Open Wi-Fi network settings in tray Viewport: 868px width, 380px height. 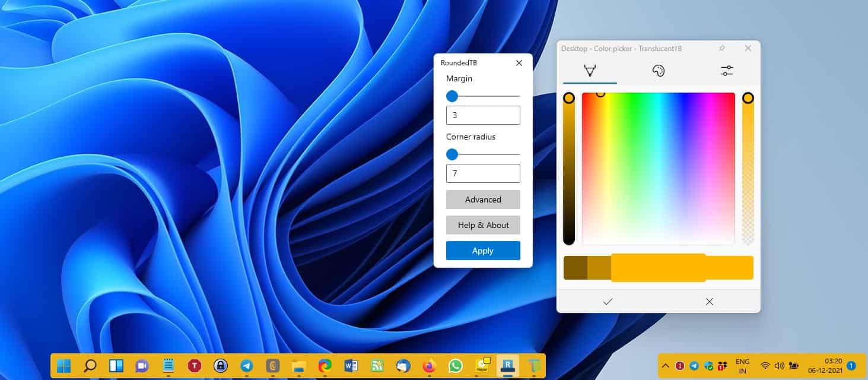point(765,366)
